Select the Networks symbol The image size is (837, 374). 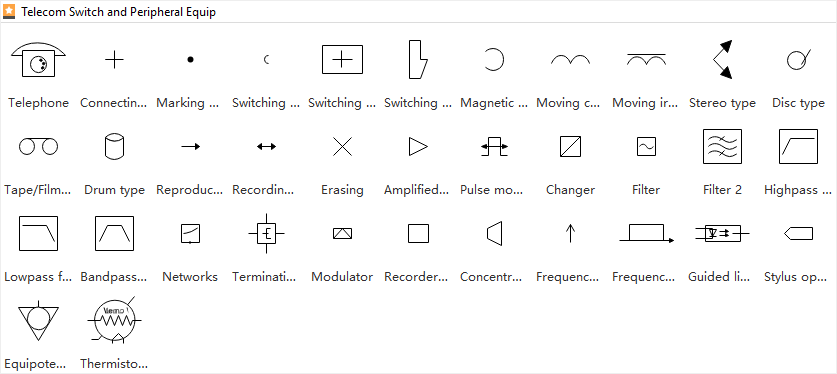click(x=190, y=233)
